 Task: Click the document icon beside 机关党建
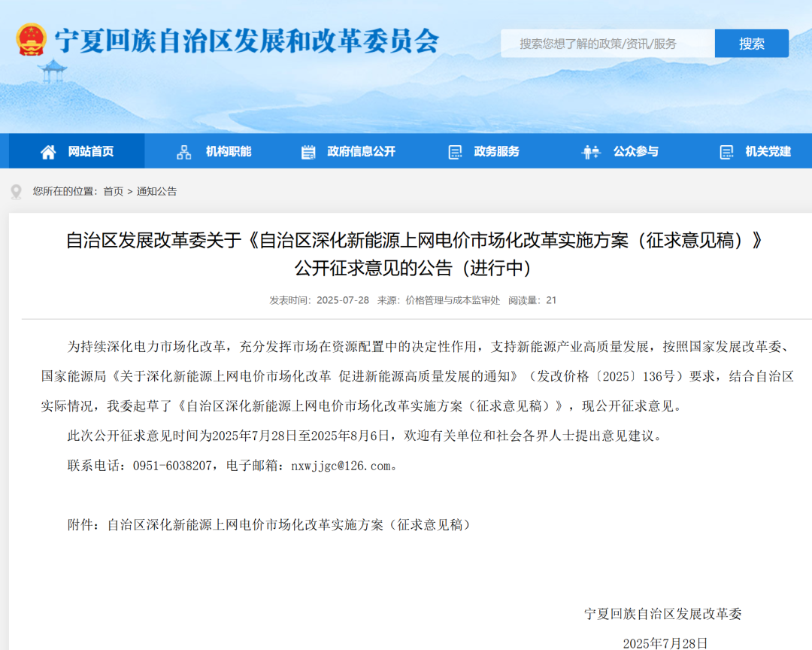tap(726, 152)
